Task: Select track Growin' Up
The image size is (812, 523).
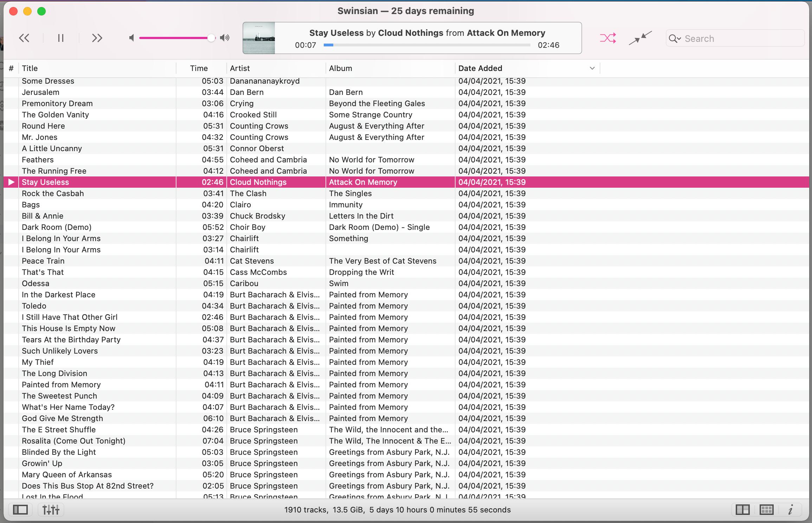Action: pyautogui.click(x=406, y=463)
